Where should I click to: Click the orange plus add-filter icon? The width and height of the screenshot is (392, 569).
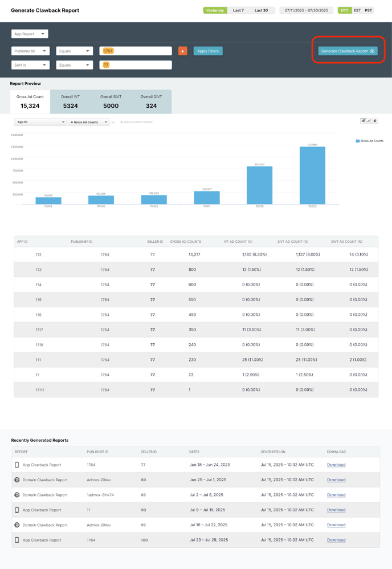[x=183, y=51]
